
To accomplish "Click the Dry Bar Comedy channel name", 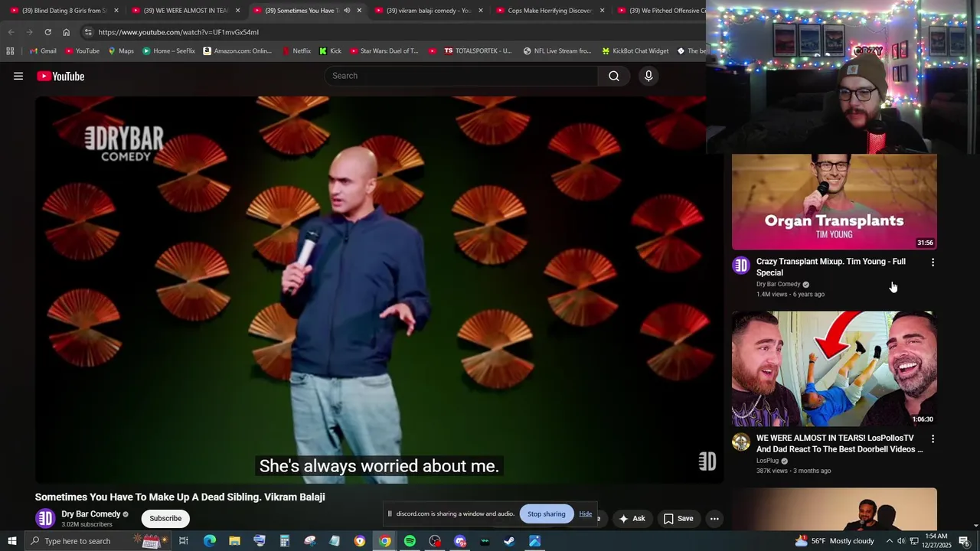I will pos(91,514).
